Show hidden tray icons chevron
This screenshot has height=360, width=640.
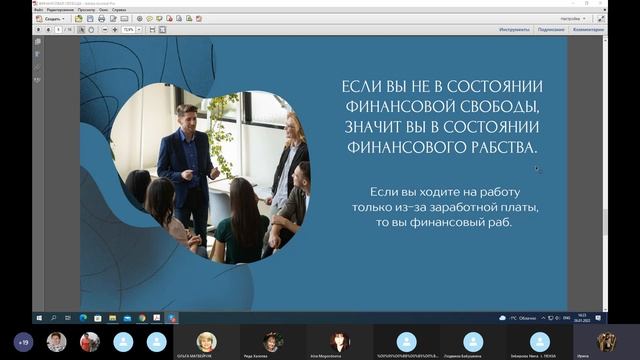coord(543,318)
